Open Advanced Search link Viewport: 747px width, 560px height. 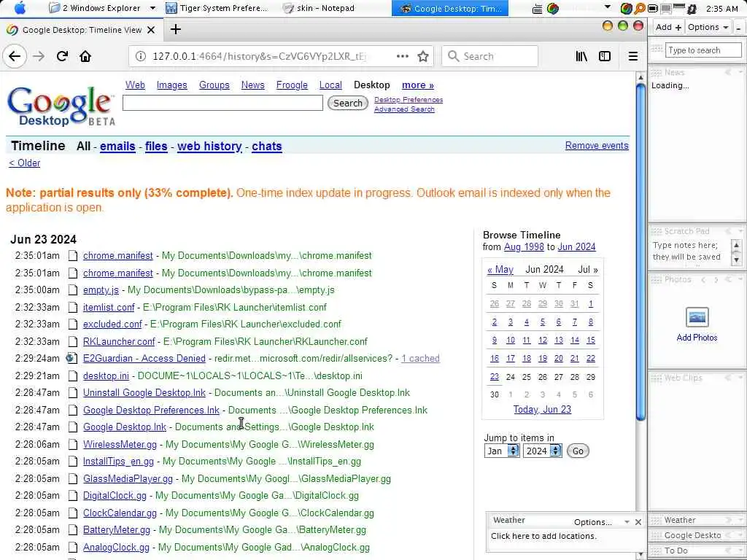click(404, 109)
